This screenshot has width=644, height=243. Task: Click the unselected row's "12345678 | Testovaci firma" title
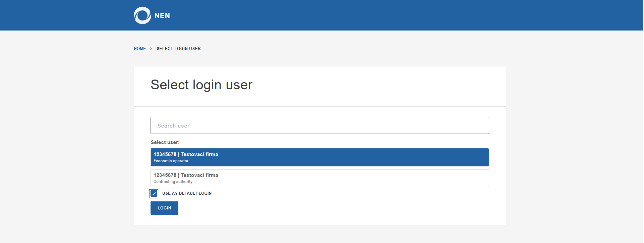coord(186,175)
